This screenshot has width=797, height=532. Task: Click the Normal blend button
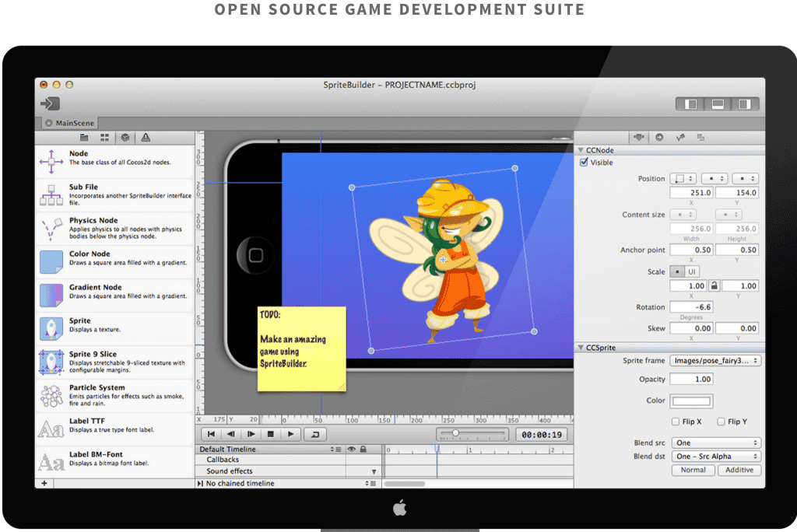693,470
